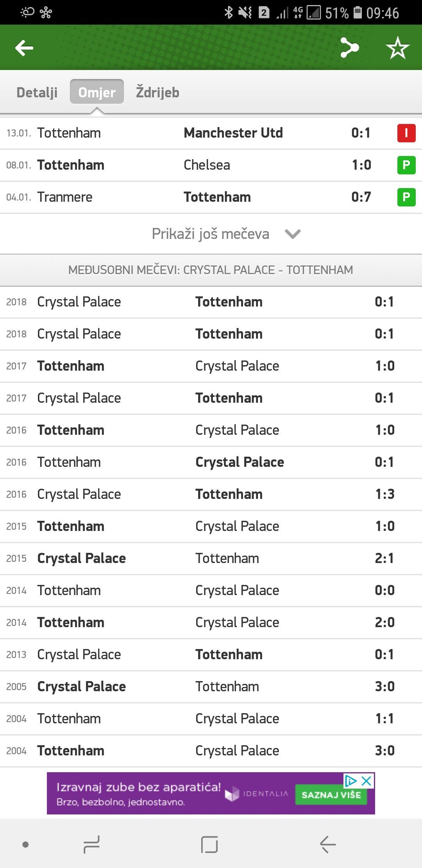Tap green 'P' badge on Tranmere match
422x868 pixels.
406,197
